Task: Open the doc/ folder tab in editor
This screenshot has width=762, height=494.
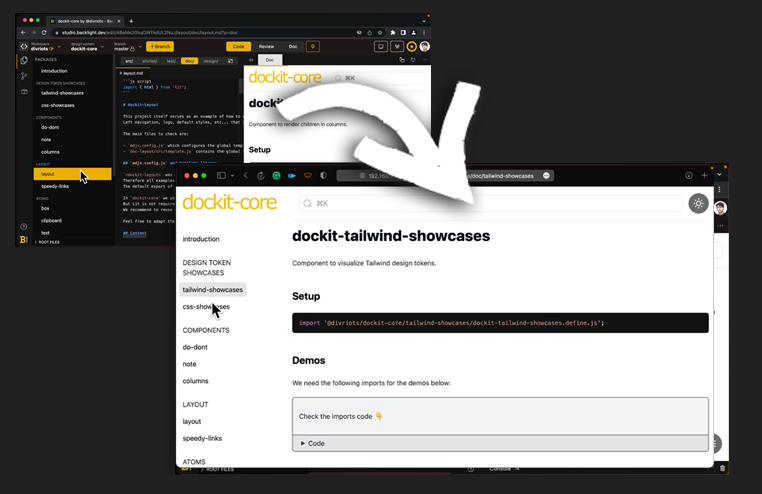Action: [x=189, y=61]
